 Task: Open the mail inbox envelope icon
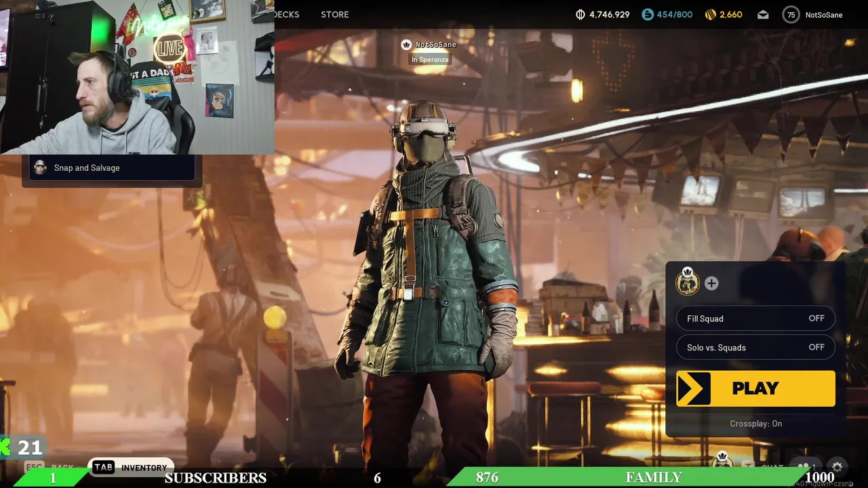tap(763, 14)
